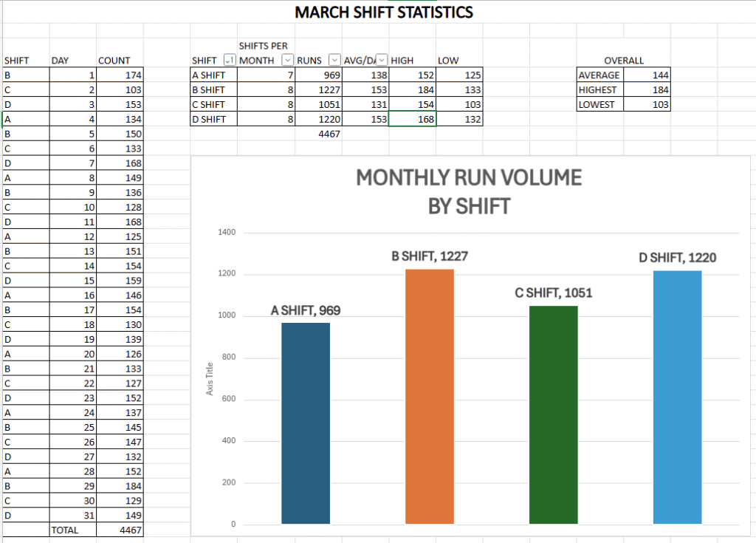Open the SHIFTS PER MONTH filter dropdown
The height and width of the screenshot is (543, 756).
point(287,61)
